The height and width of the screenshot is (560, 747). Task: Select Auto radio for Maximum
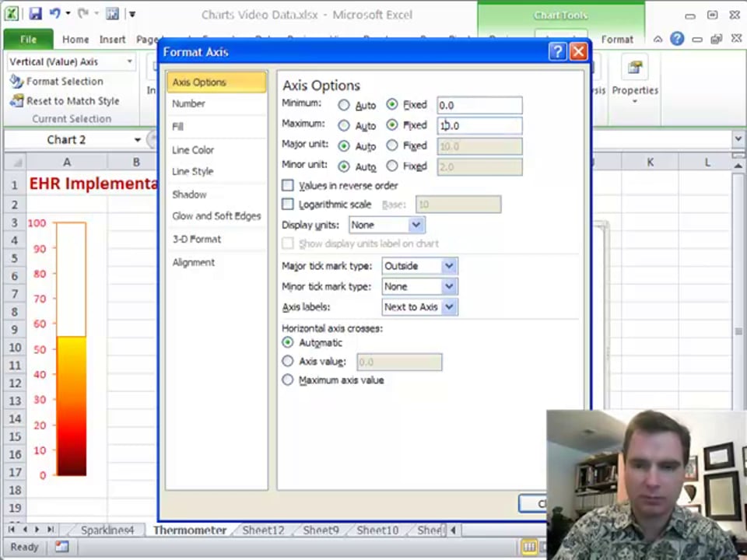point(343,126)
